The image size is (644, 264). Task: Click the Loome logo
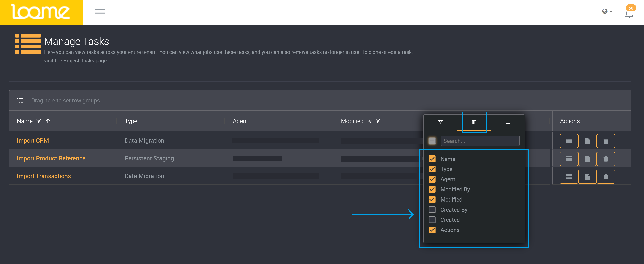[41, 12]
